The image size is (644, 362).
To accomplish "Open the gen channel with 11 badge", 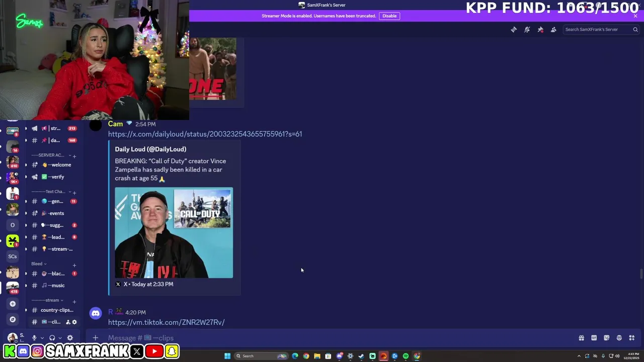I will pyautogui.click(x=54, y=201).
